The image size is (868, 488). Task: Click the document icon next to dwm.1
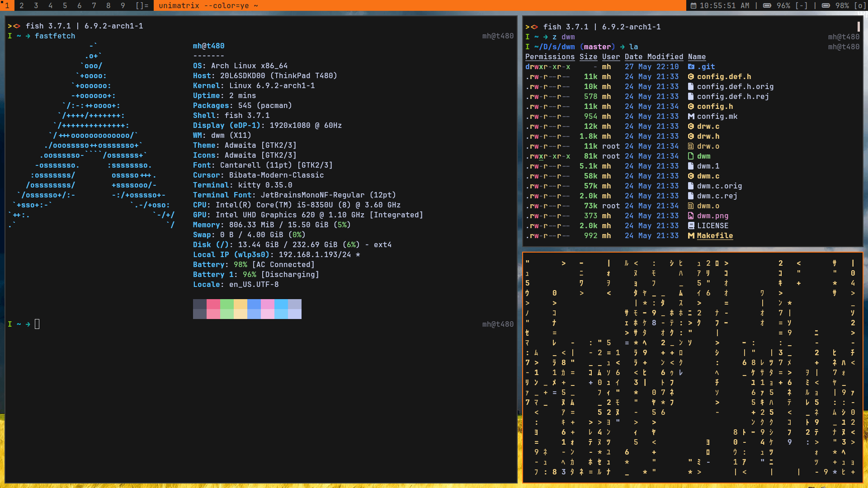tap(691, 166)
